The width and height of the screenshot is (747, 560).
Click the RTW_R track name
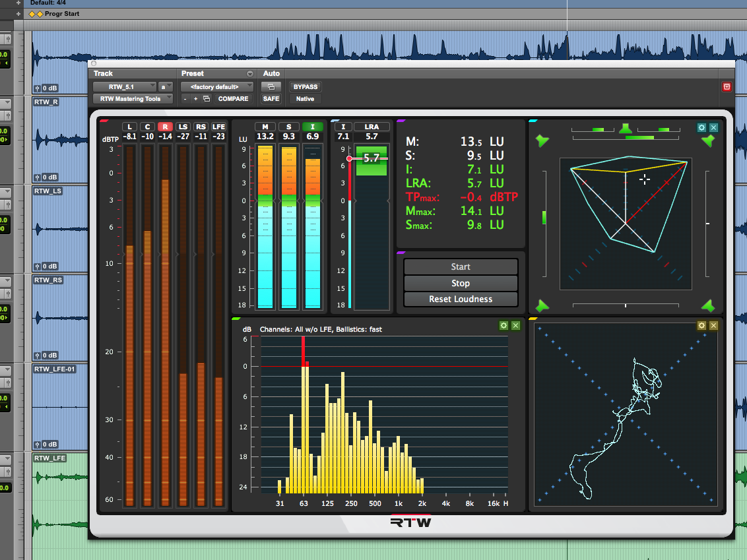coord(46,102)
